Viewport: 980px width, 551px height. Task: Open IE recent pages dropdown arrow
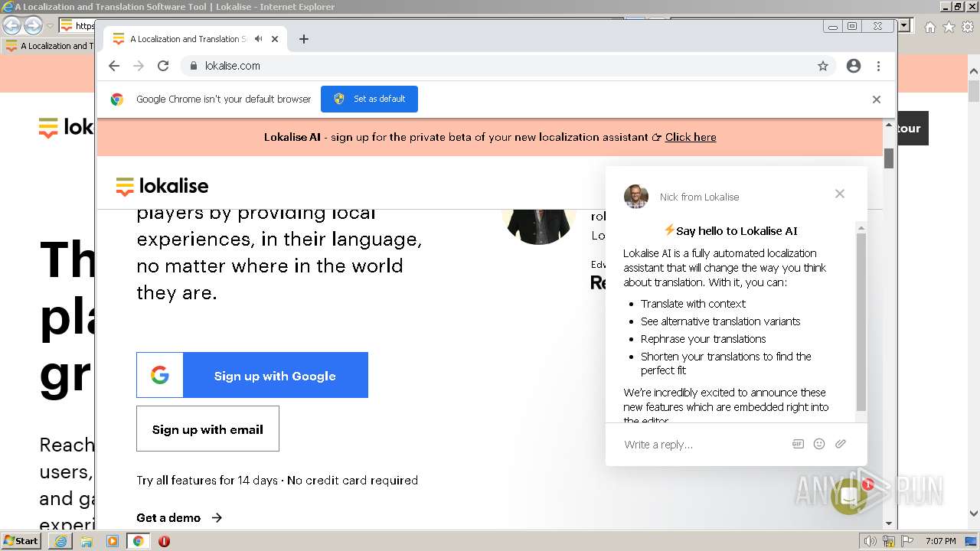[x=50, y=26]
